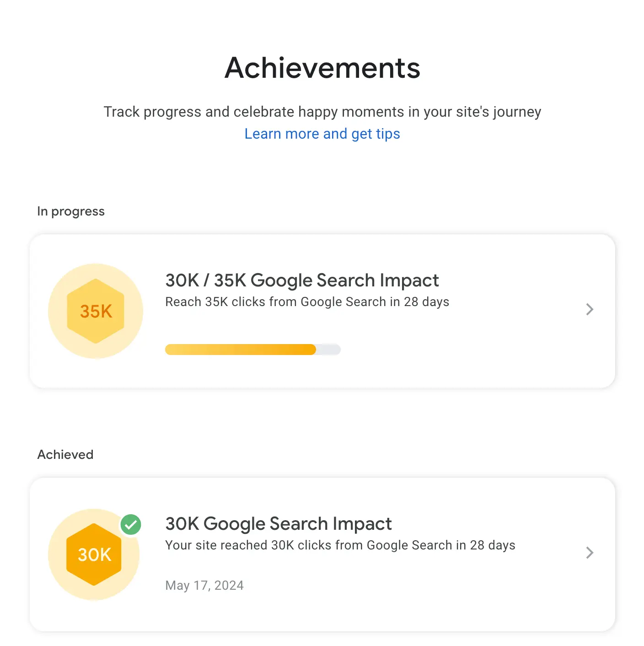Click 'Your site reached 30K clicks' description text
The height and width of the screenshot is (646, 644).
click(x=340, y=545)
